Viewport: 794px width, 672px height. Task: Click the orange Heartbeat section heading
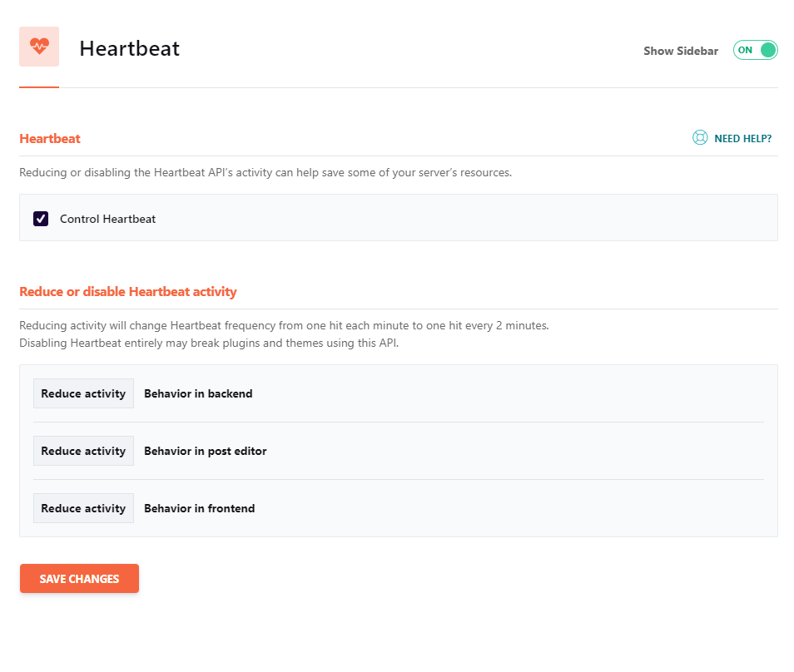(x=49, y=138)
